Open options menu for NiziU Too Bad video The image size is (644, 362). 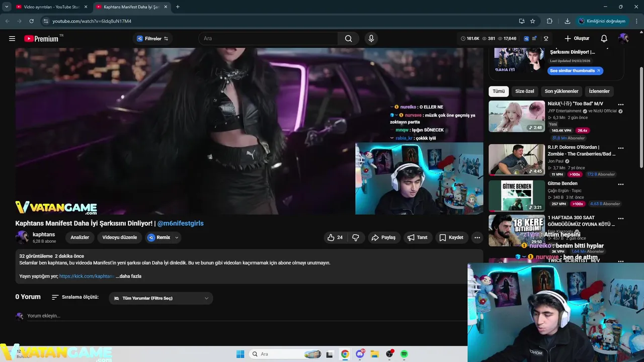click(621, 105)
